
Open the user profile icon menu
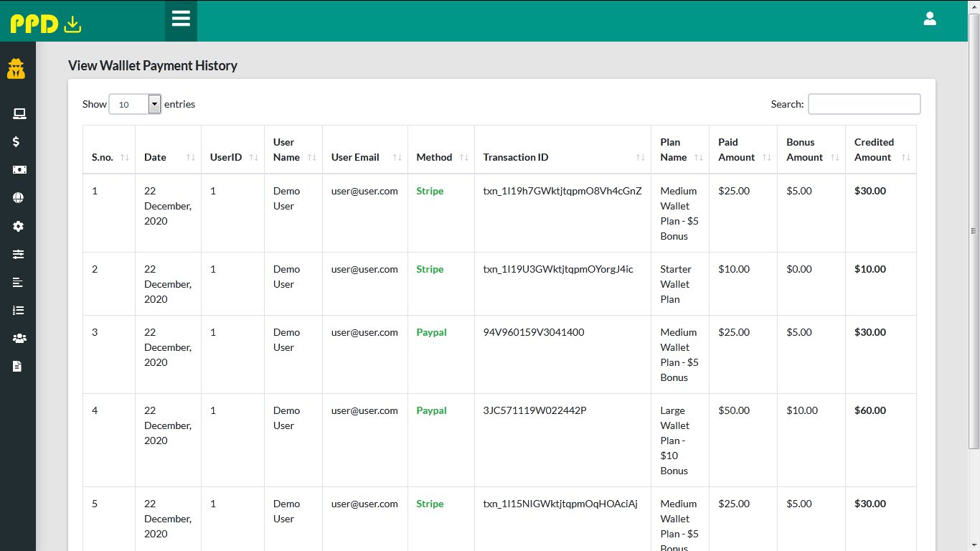click(x=930, y=19)
